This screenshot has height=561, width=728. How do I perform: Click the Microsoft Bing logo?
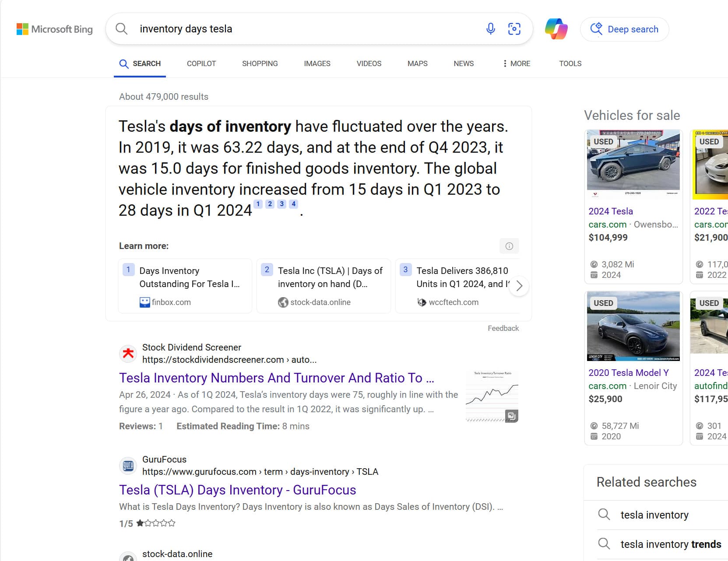coord(55,29)
